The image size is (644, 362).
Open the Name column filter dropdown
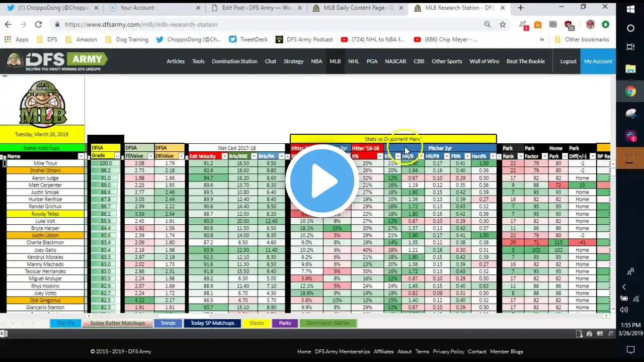(x=80, y=156)
